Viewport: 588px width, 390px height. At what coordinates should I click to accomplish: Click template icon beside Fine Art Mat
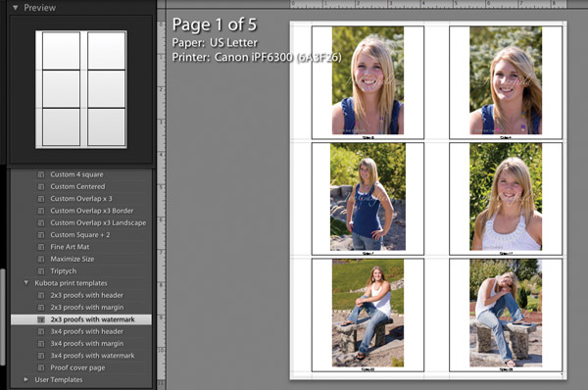[41, 247]
